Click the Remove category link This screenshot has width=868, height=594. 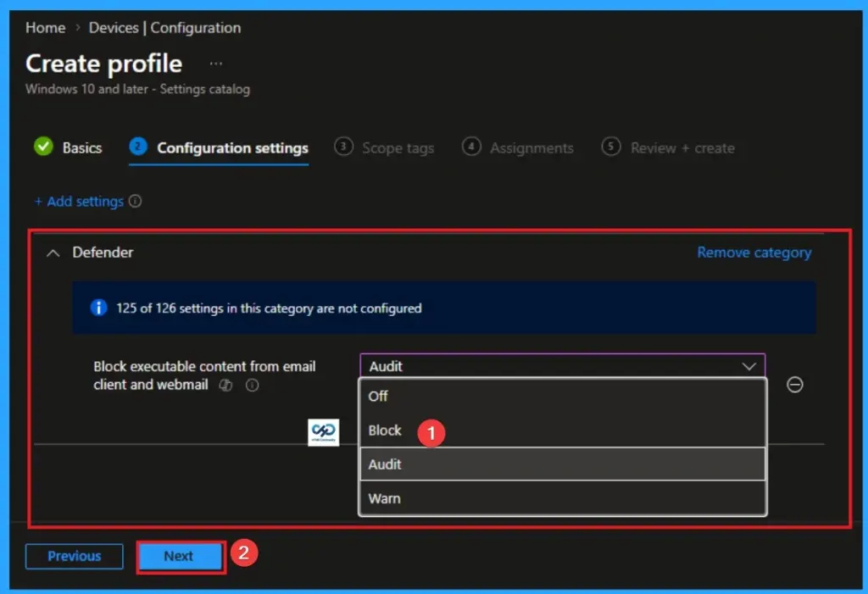pos(753,252)
